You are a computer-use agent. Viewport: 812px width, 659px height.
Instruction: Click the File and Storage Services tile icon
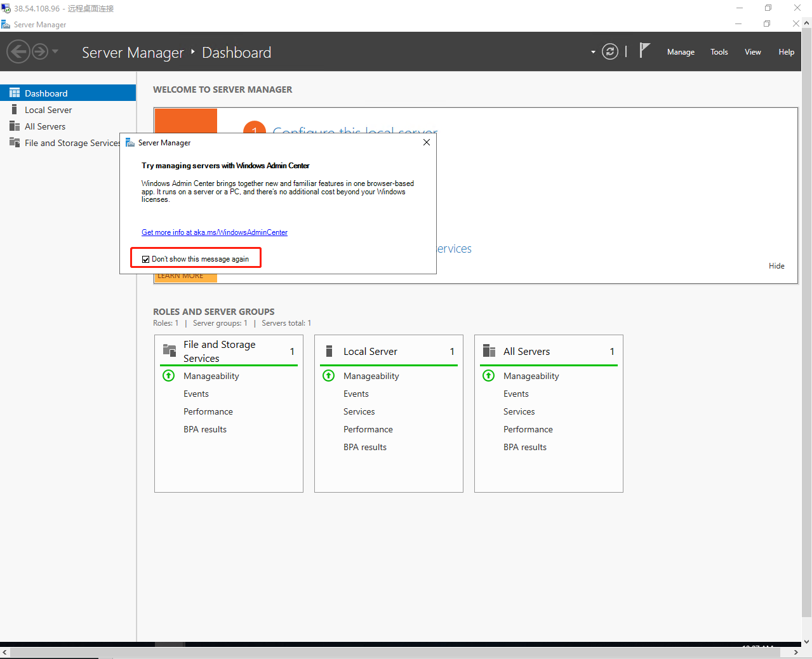(170, 350)
